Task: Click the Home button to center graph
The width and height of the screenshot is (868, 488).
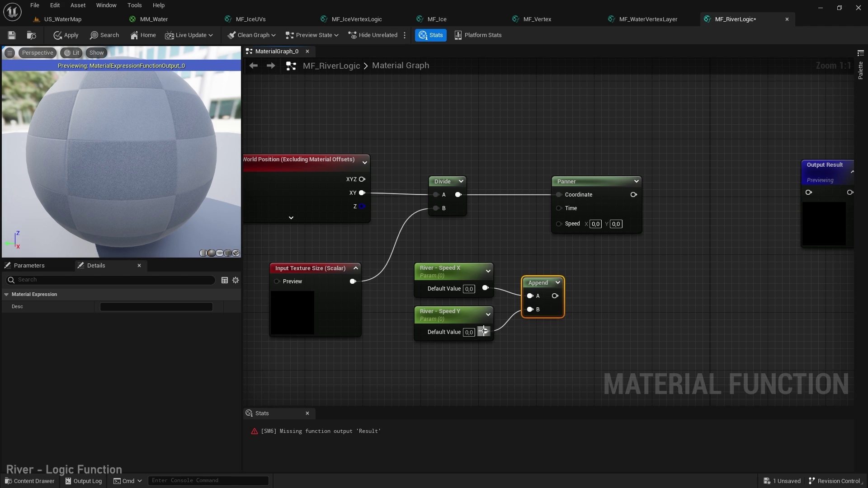Action: (x=143, y=35)
